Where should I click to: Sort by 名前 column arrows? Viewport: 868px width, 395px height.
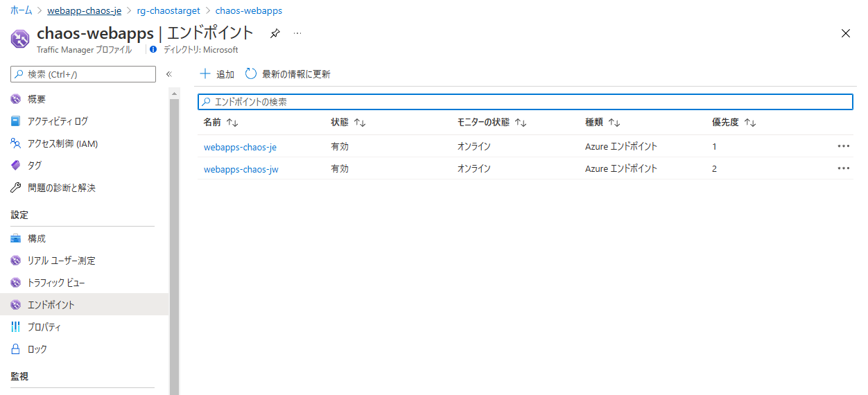click(x=232, y=123)
